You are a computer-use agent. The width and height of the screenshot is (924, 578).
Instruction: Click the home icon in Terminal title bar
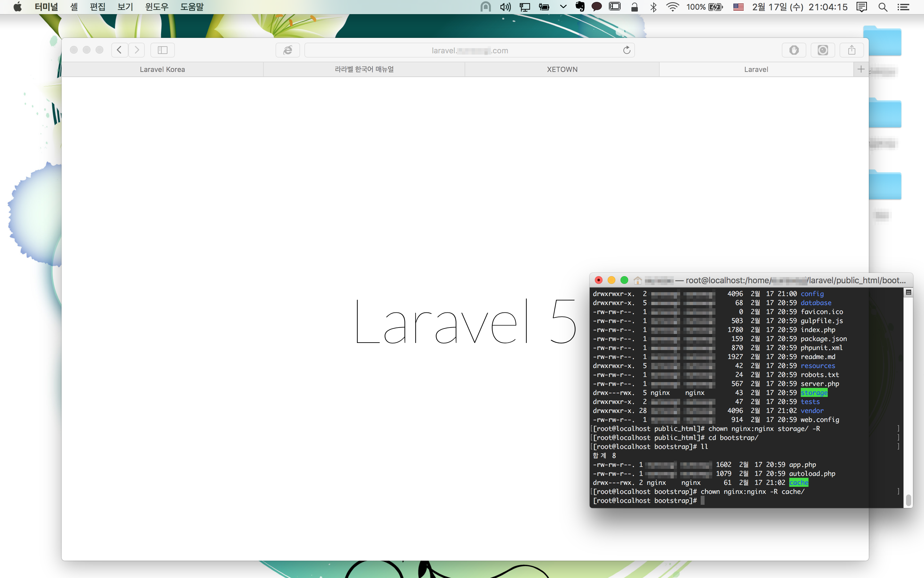click(x=637, y=280)
